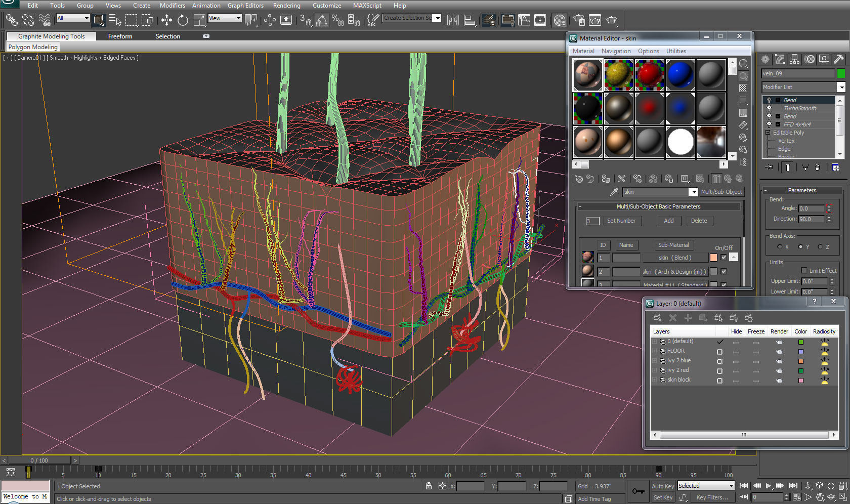
Task: Select the Select and Rotate tool
Action: pos(183,20)
